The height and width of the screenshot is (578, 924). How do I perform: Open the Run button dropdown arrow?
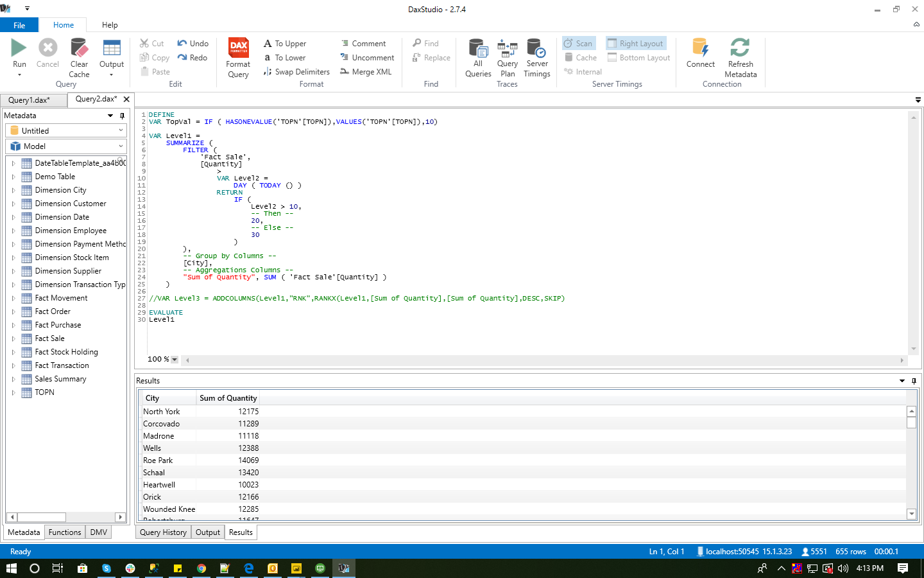coord(19,75)
